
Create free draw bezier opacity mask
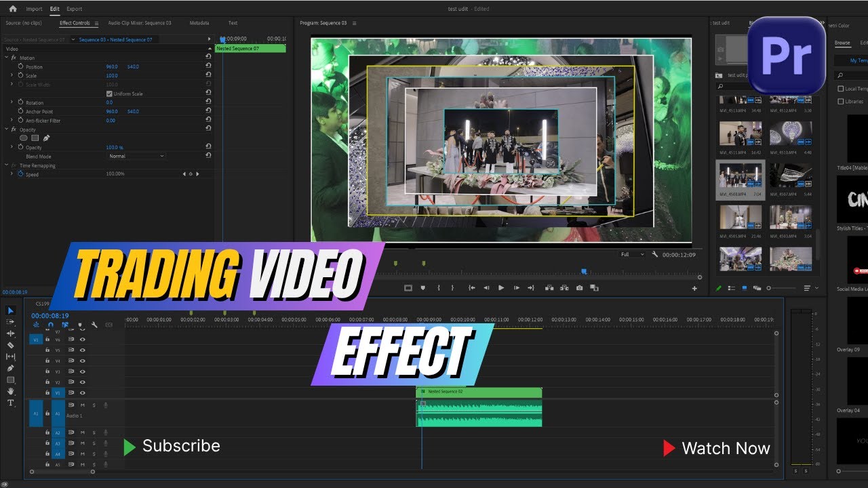click(46, 138)
